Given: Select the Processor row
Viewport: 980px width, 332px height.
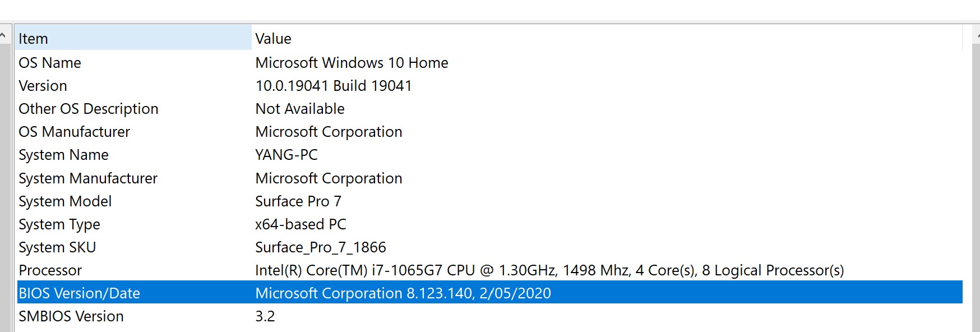Looking at the screenshot, I should point(489,270).
